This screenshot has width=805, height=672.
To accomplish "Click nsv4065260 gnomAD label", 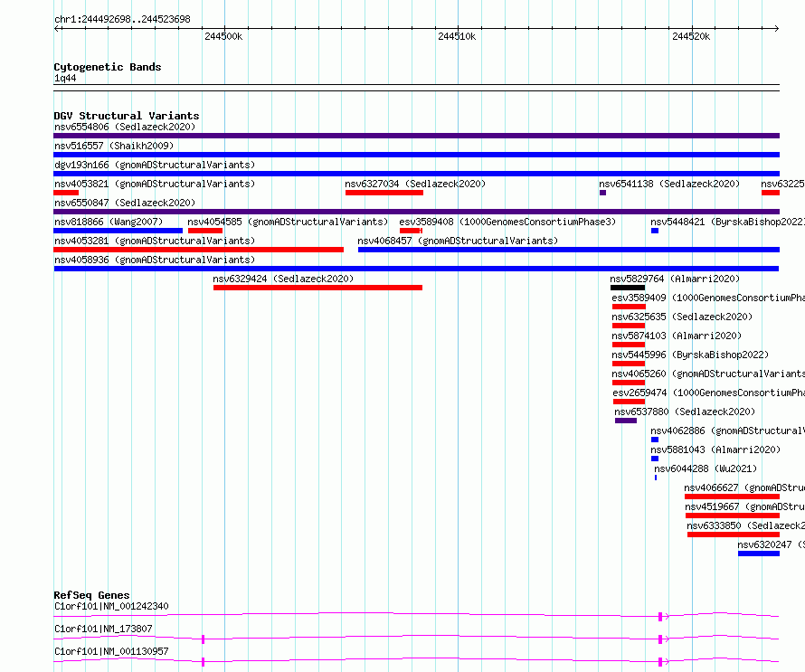I will click(x=708, y=374).
